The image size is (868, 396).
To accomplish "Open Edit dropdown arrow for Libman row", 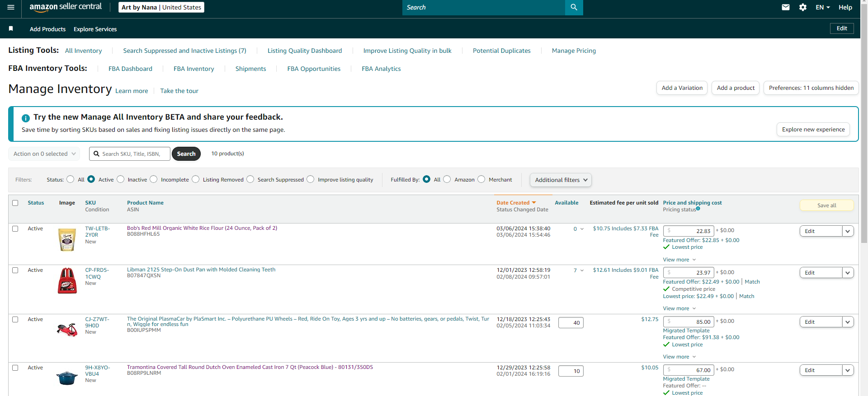I will 848,273.
